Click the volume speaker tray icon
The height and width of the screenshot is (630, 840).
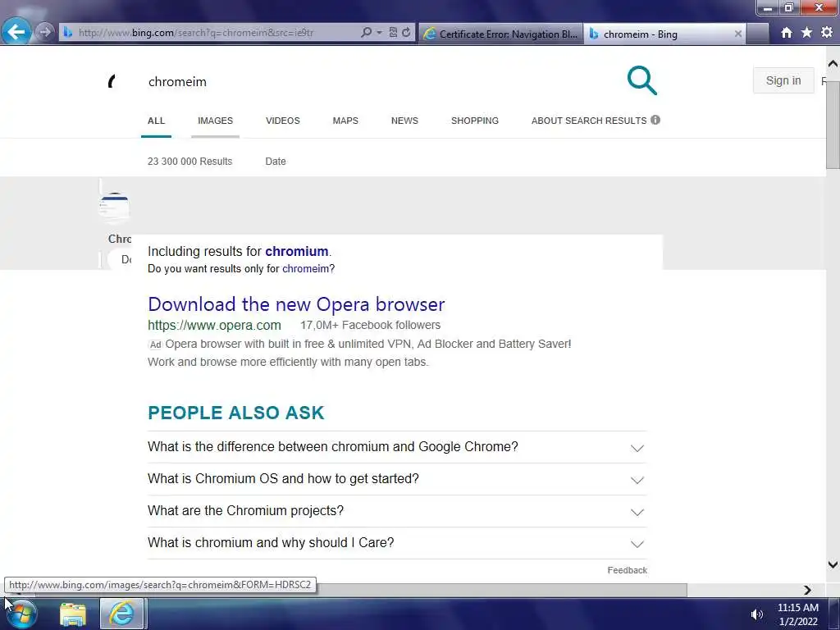756,614
